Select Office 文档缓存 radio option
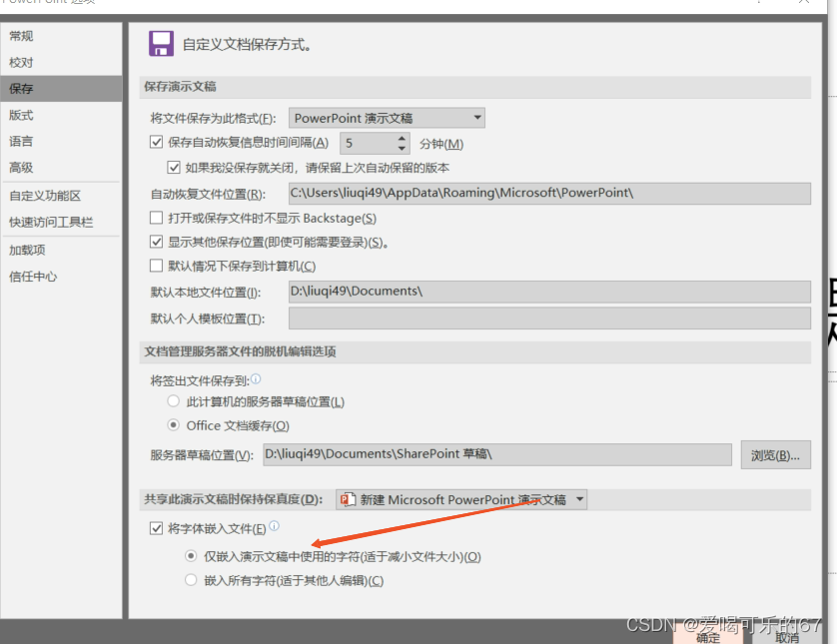The width and height of the screenshot is (837, 644). point(173,425)
